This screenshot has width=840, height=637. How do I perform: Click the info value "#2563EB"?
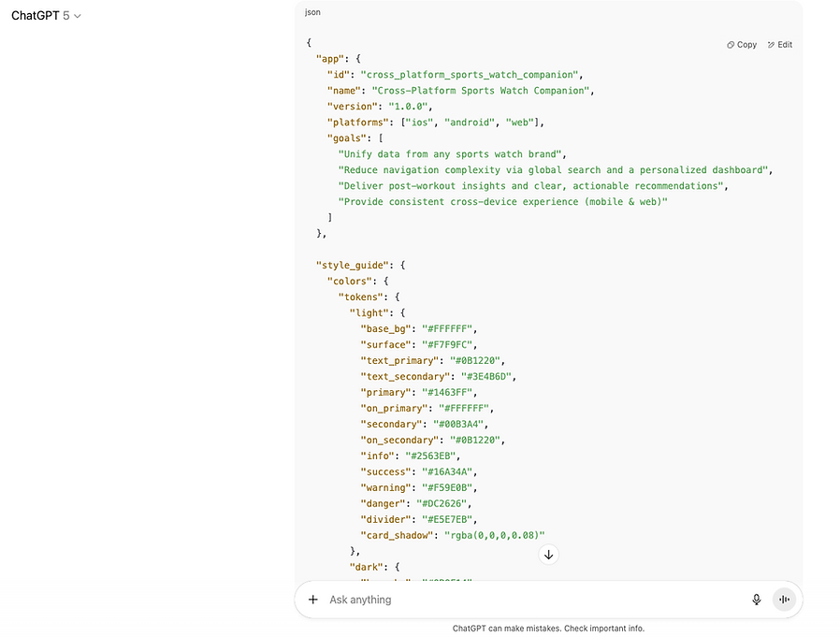pyautogui.click(x=430, y=456)
